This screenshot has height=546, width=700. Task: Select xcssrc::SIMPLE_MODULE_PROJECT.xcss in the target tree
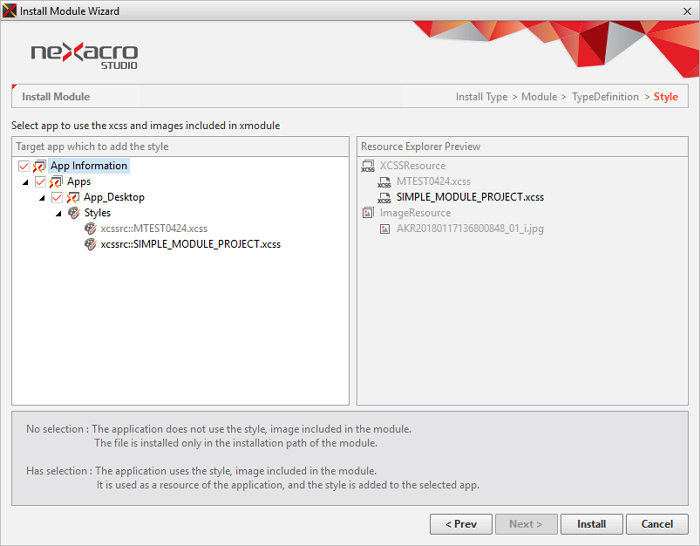(x=190, y=244)
